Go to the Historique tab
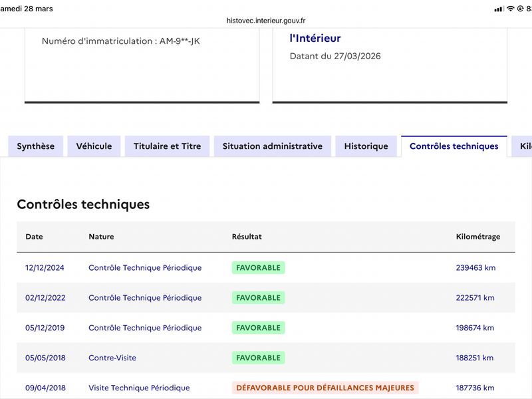The height and width of the screenshot is (399, 532). [x=366, y=146]
